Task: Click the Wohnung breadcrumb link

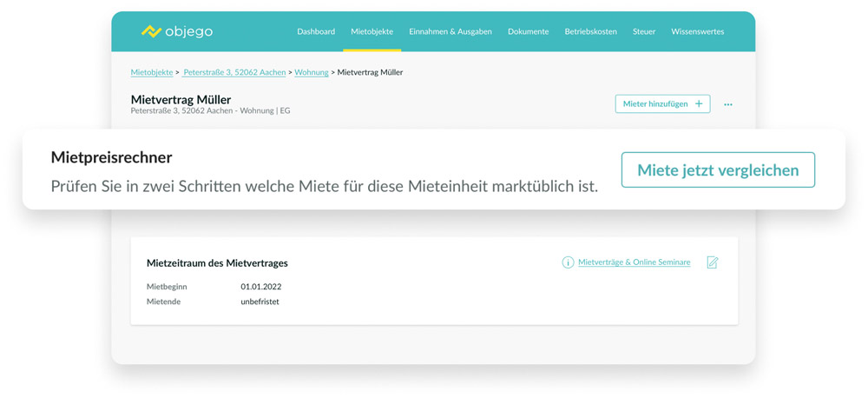Action: click(312, 73)
